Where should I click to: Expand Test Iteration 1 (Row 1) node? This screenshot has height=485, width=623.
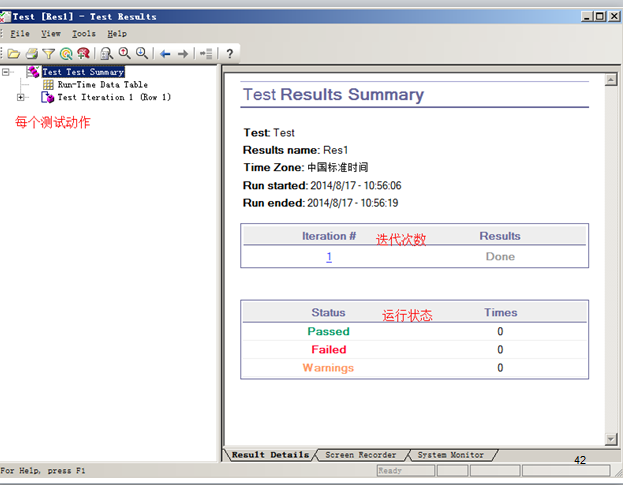20,97
